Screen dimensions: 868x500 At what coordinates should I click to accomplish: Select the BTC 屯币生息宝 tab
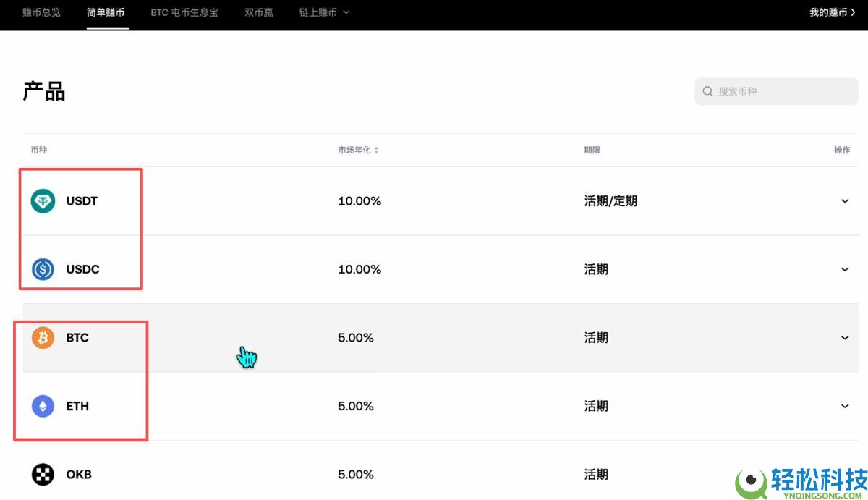click(184, 12)
